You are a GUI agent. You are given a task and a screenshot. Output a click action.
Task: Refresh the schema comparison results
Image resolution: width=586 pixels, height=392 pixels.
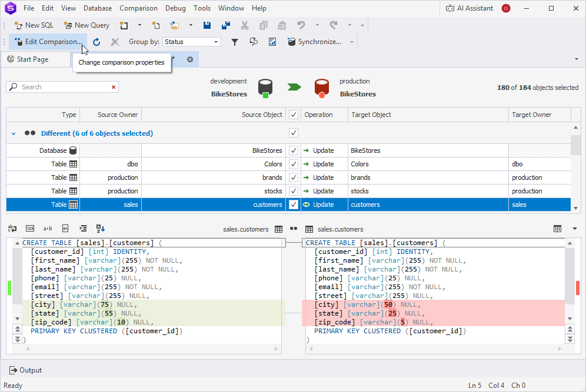click(96, 42)
